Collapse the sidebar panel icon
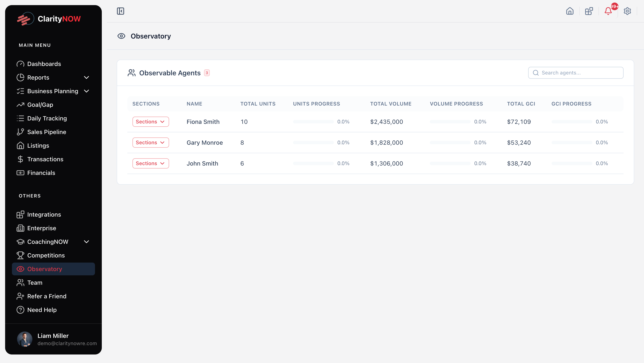 (x=121, y=11)
